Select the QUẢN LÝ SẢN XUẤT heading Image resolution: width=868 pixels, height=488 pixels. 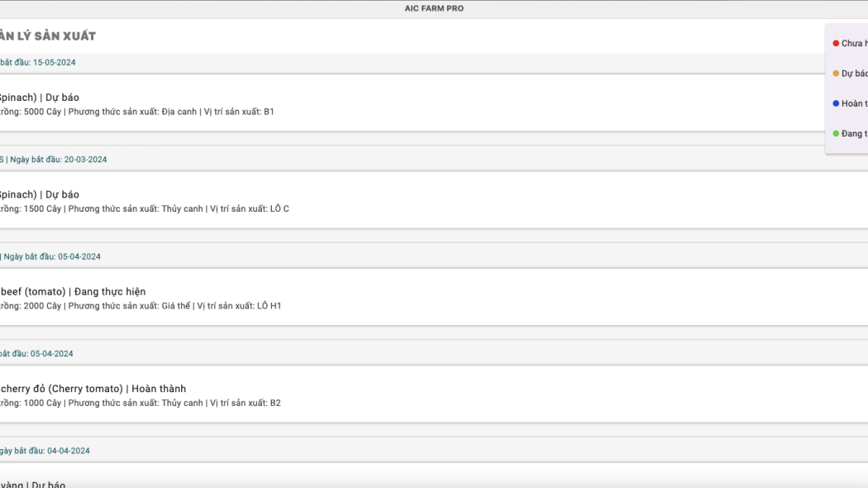[45, 36]
